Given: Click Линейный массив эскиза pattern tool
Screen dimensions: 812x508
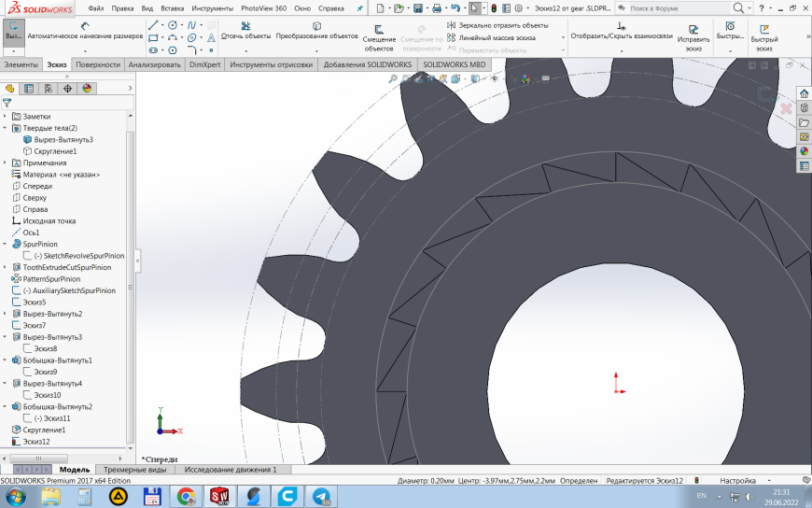Looking at the screenshot, I should click(x=492, y=38).
